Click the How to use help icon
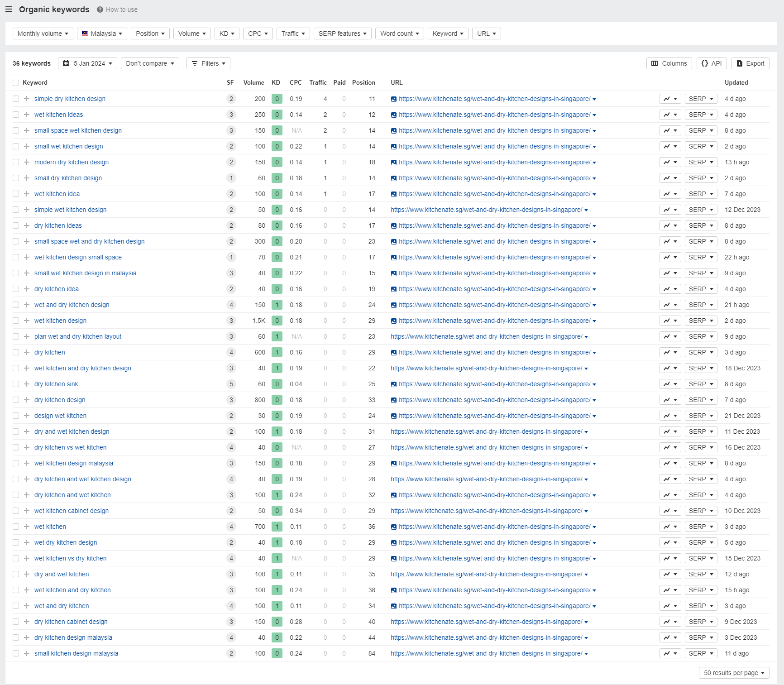This screenshot has height=685, width=784. pos(100,10)
